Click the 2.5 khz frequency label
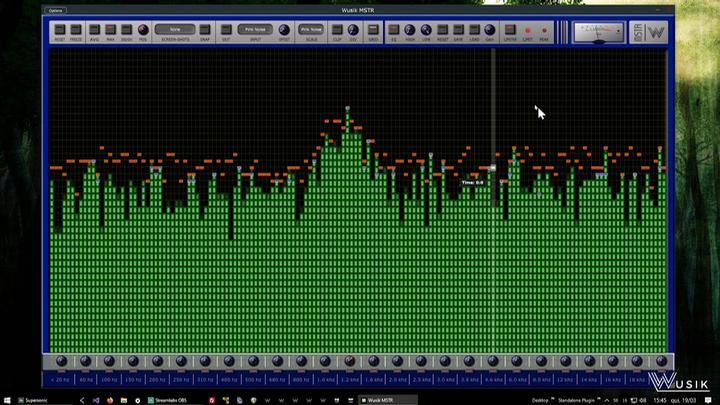The width and height of the screenshot is (720, 405). (x=421, y=380)
